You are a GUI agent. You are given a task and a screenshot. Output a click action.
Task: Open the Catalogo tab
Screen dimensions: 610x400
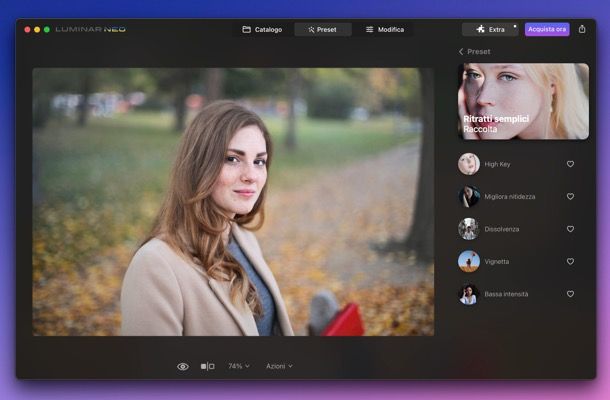(262, 30)
